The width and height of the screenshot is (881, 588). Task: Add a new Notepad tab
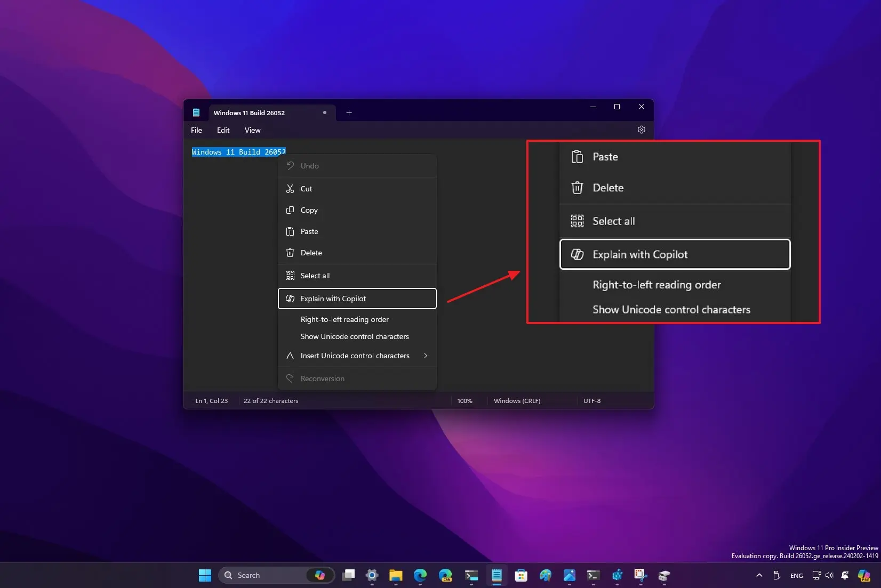[x=349, y=112]
